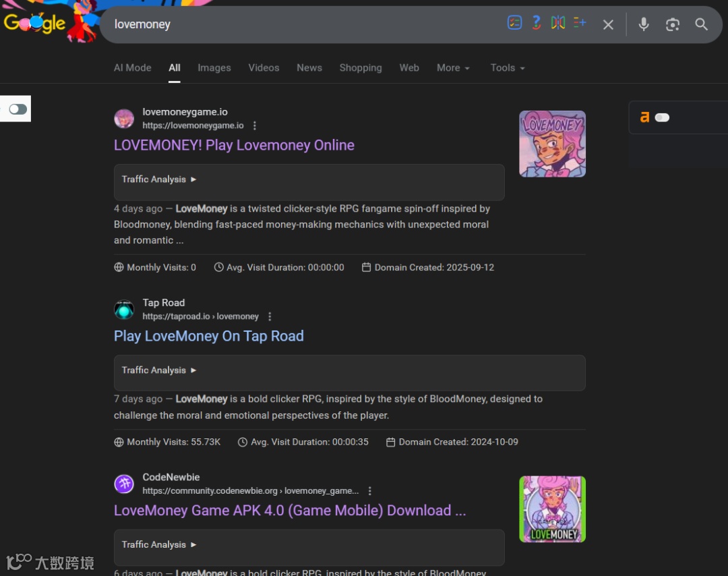Open 'Play LoveMoney On Tap Road' result

pyautogui.click(x=209, y=337)
